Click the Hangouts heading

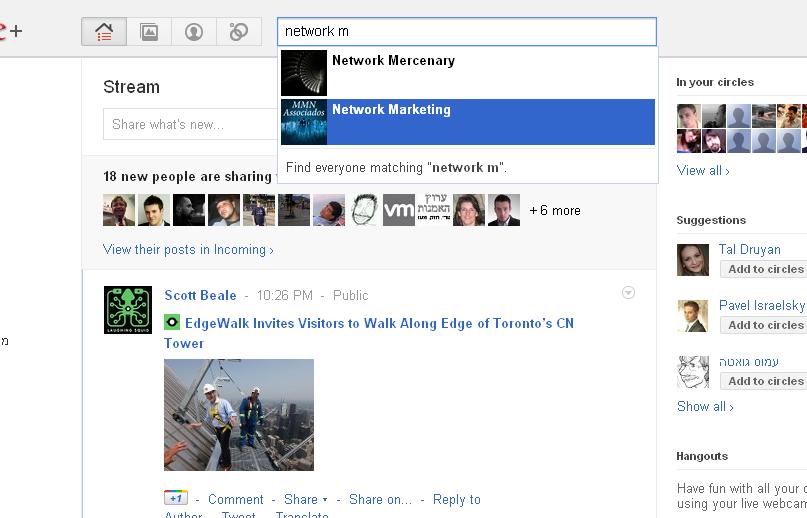tap(702, 456)
